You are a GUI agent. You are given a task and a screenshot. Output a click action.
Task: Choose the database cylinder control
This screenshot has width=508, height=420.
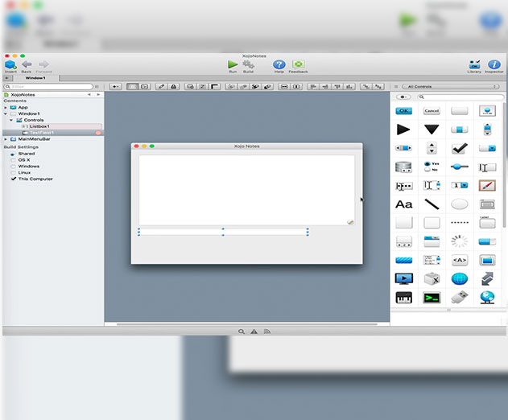pyautogui.click(x=403, y=167)
